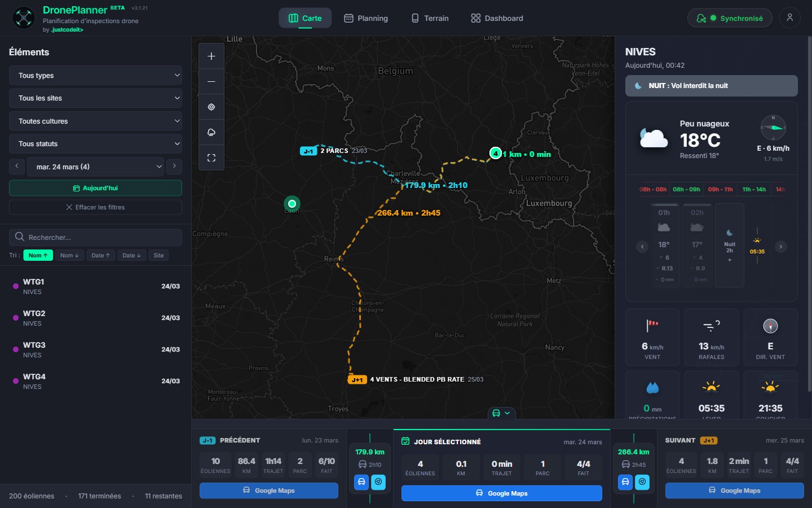This screenshot has height=508, width=812.
Task: Select the 08h - 09h time slot
Action: (686, 190)
